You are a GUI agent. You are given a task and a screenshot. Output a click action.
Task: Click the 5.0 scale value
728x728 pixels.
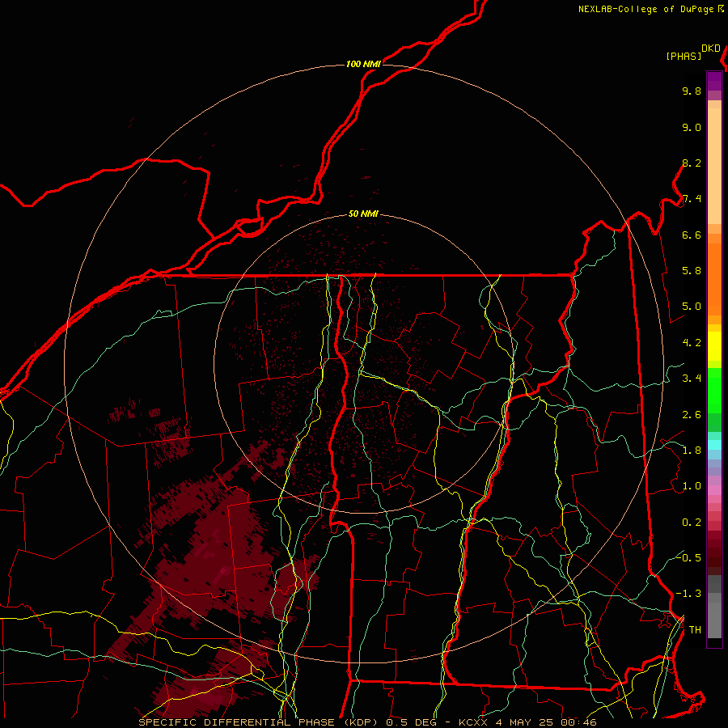pos(692,307)
